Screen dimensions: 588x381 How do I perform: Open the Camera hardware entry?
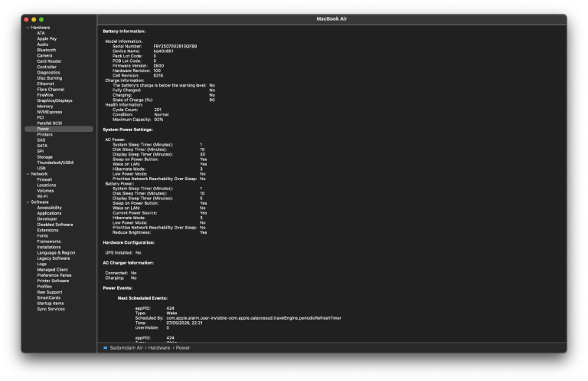pos(44,55)
